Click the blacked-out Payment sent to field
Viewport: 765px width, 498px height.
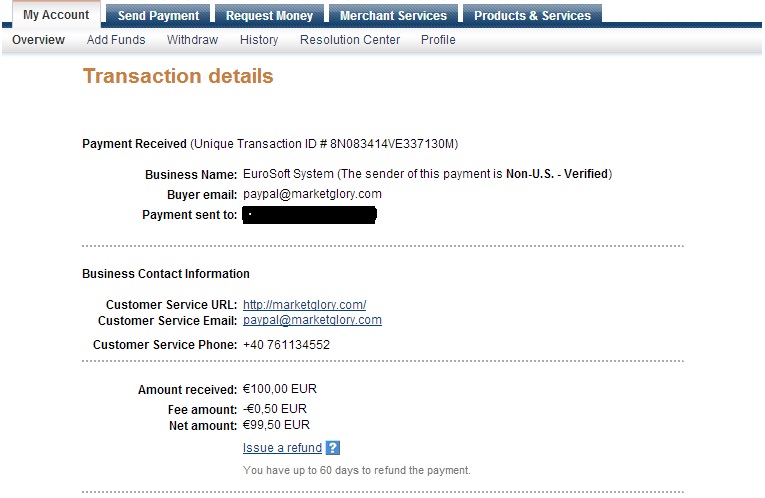pyautogui.click(x=310, y=215)
